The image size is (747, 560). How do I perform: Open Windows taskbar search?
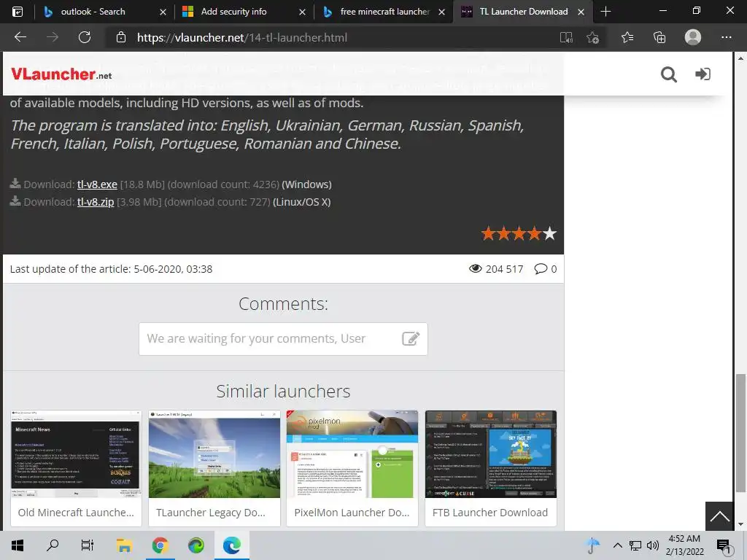pyautogui.click(x=53, y=545)
